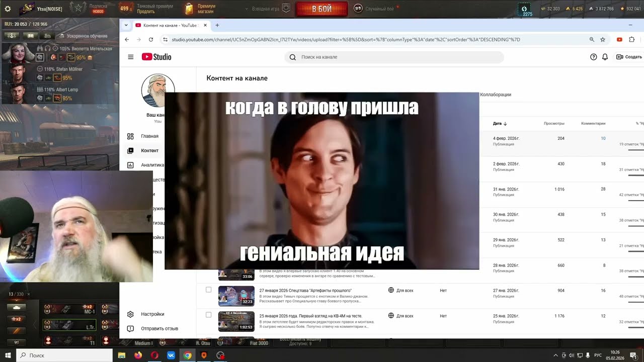
Task: Sort videos by the Date column
Action: click(500, 123)
